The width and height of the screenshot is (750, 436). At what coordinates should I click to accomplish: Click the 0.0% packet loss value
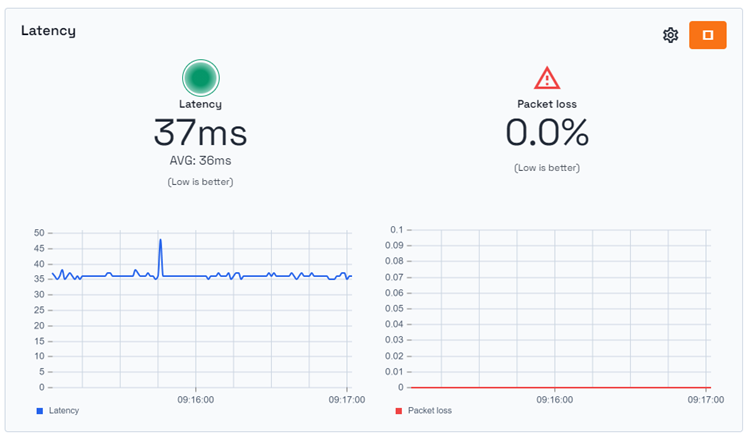pyautogui.click(x=547, y=132)
